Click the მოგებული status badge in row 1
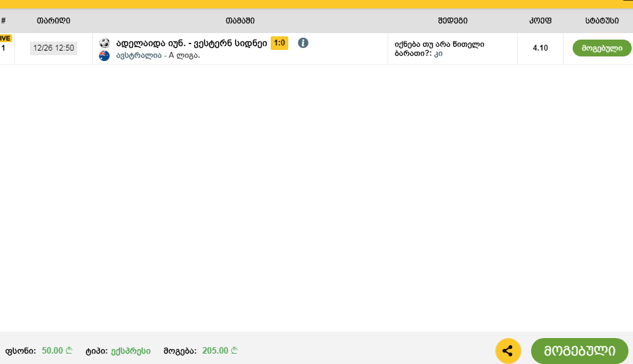This screenshot has width=633, height=364. 602,48
